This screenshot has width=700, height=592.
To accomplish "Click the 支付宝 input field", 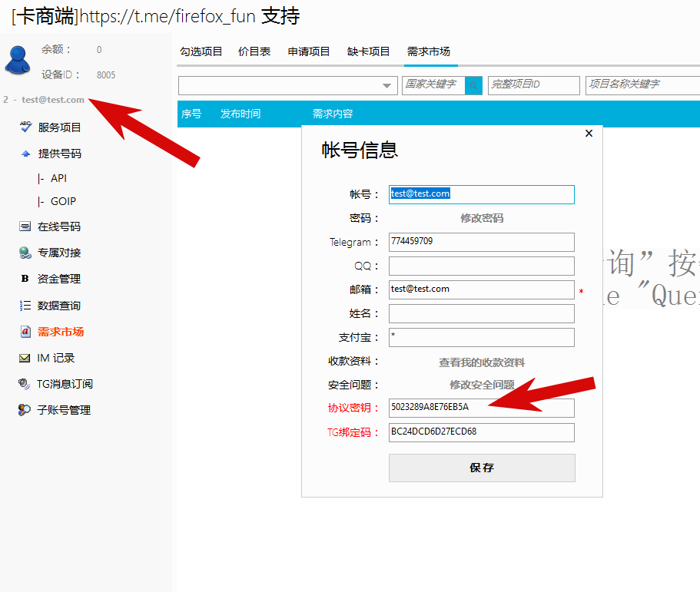I will tap(482, 338).
